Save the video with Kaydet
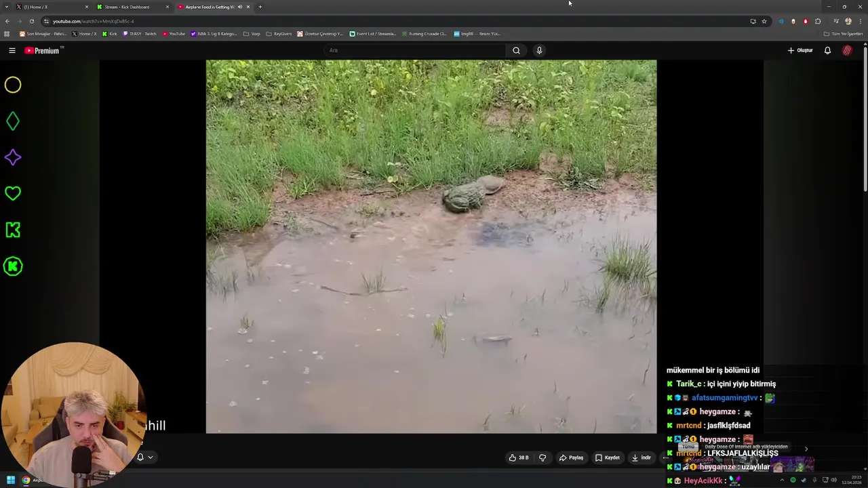 [x=607, y=457]
